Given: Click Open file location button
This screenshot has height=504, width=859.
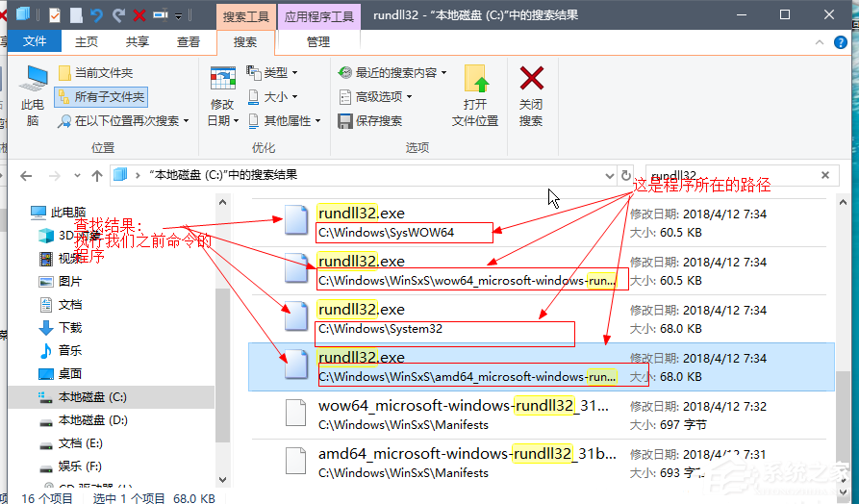Looking at the screenshot, I should (475, 96).
